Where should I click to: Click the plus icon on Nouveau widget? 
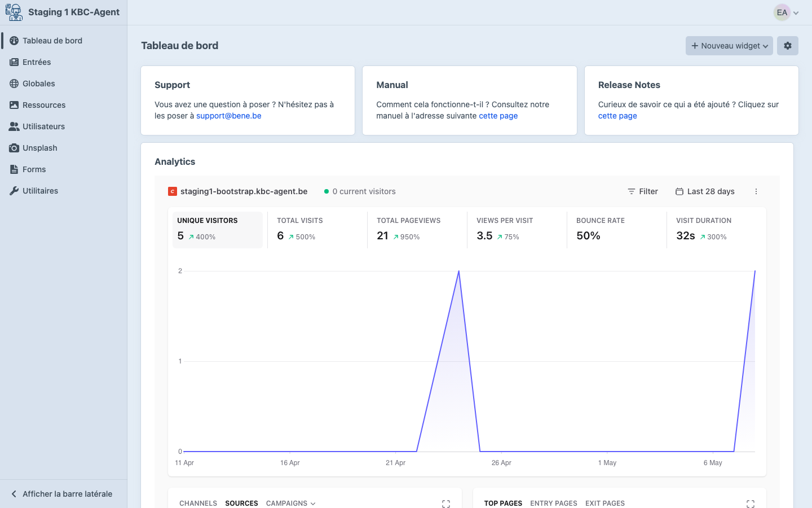[695, 46]
